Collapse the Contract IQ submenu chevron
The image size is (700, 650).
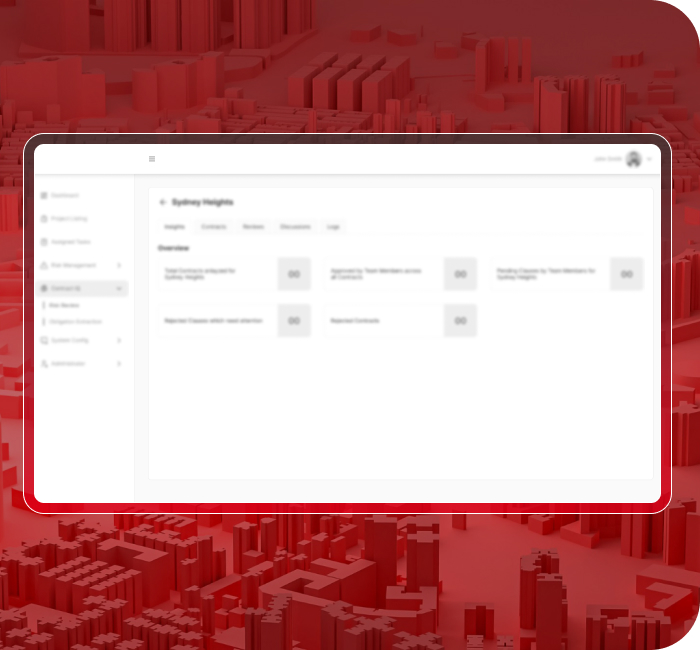coord(119,288)
